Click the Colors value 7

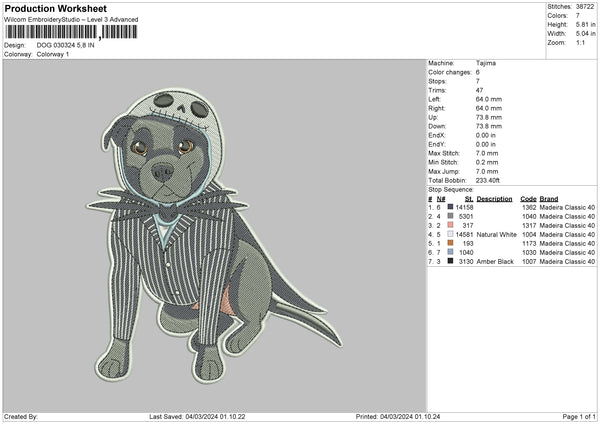tap(577, 16)
